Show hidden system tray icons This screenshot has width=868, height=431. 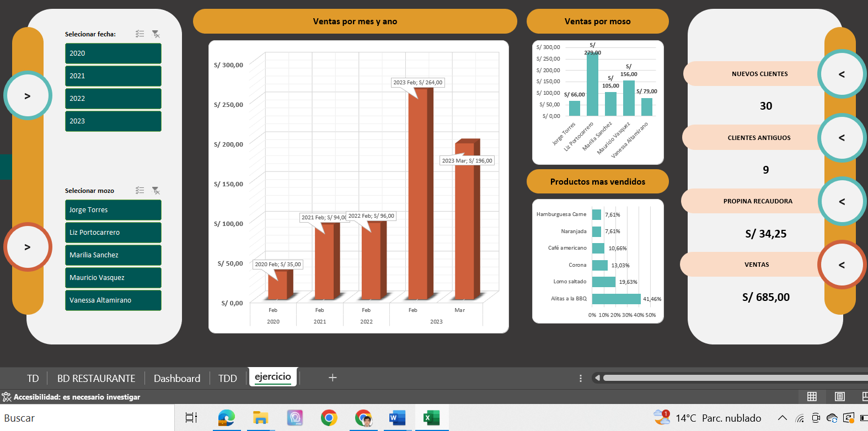782,418
